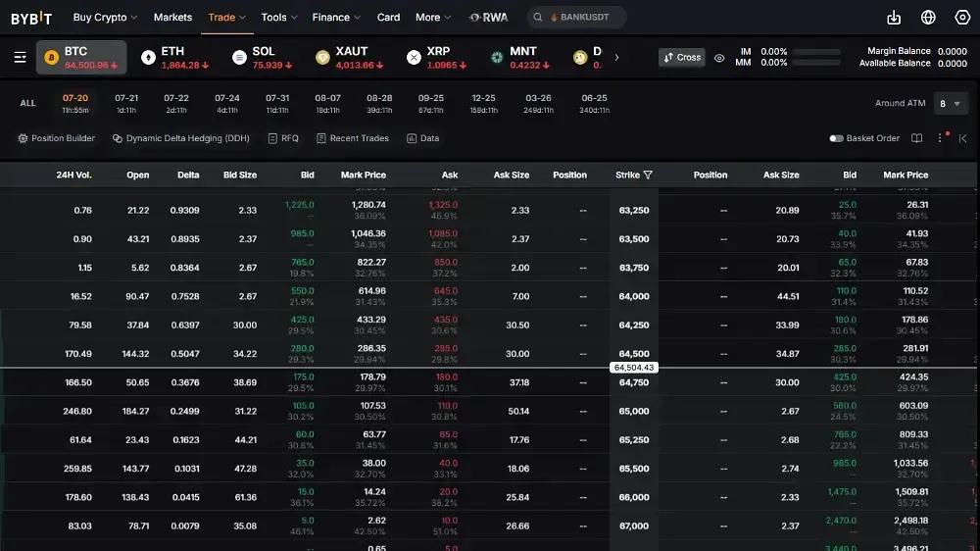Select the partially shown D coin icon

pyautogui.click(x=580, y=58)
